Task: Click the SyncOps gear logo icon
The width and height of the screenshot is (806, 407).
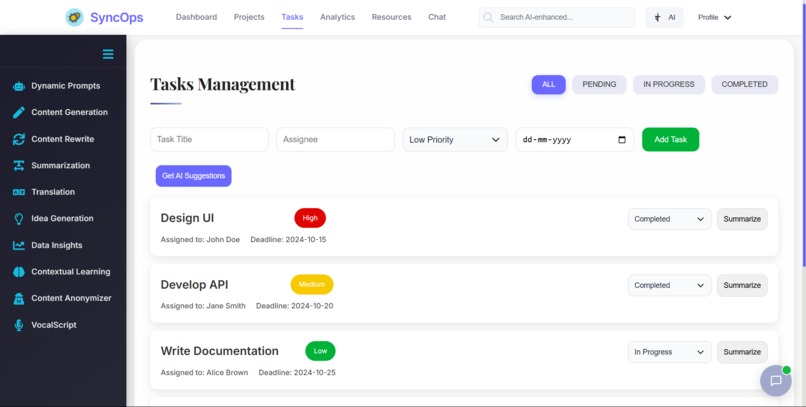Action: 75,17
